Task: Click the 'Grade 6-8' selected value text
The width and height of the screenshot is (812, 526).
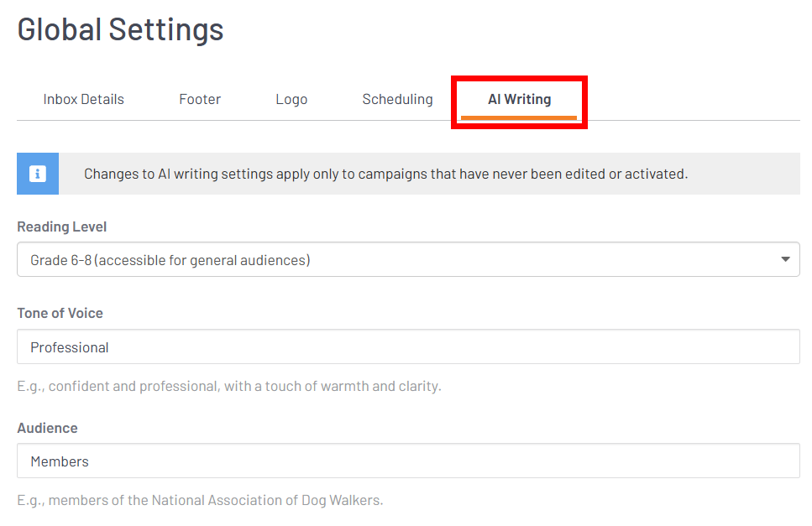Action: pyautogui.click(x=170, y=260)
